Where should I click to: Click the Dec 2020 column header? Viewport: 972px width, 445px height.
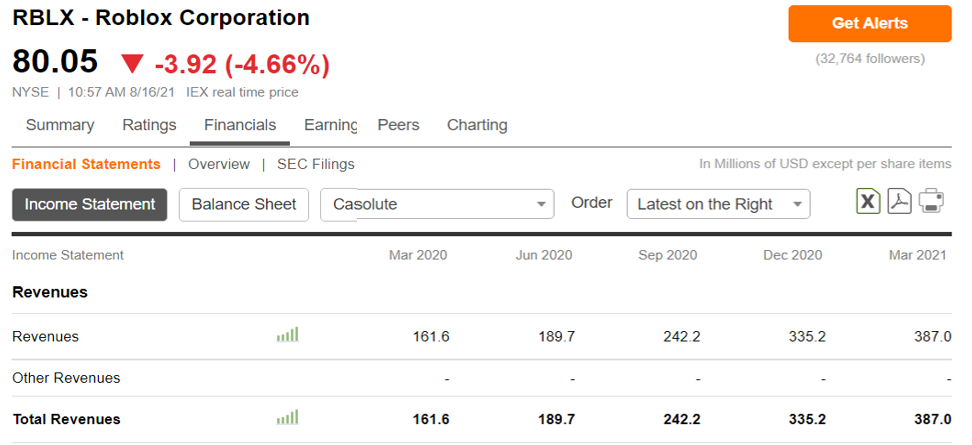[793, 255]
